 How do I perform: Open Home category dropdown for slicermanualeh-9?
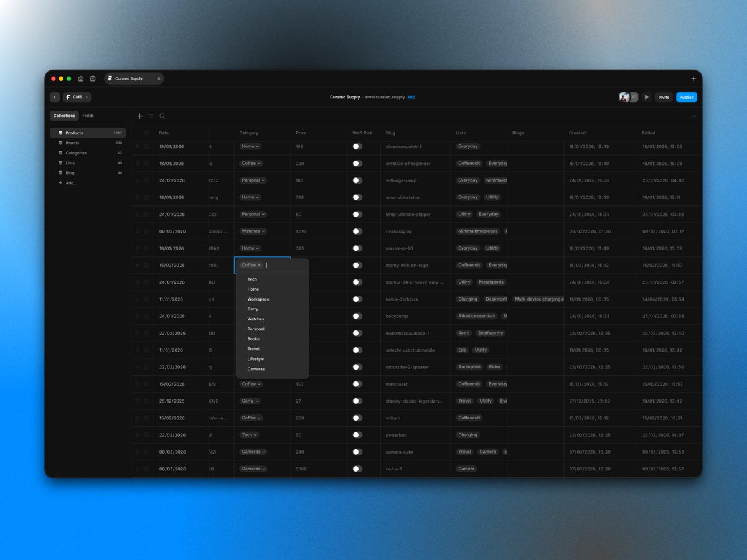[250, 146]
